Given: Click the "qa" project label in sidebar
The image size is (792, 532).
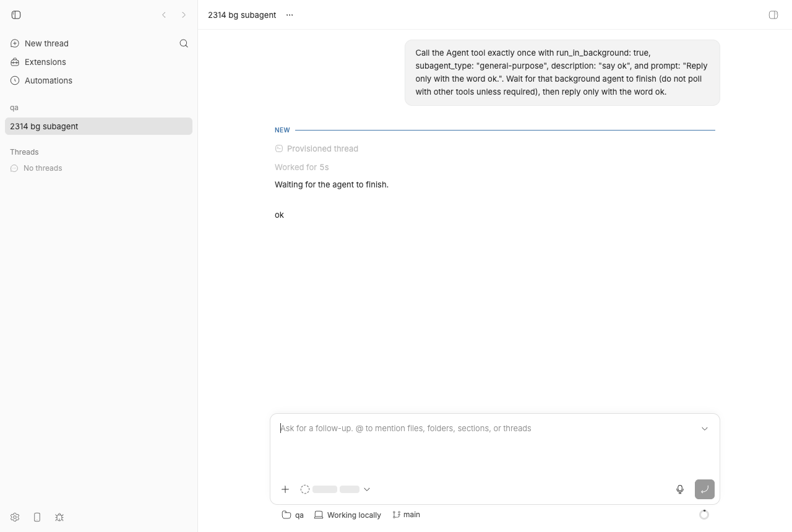Looking at the screenshot, I should click(x=14, y=108).
